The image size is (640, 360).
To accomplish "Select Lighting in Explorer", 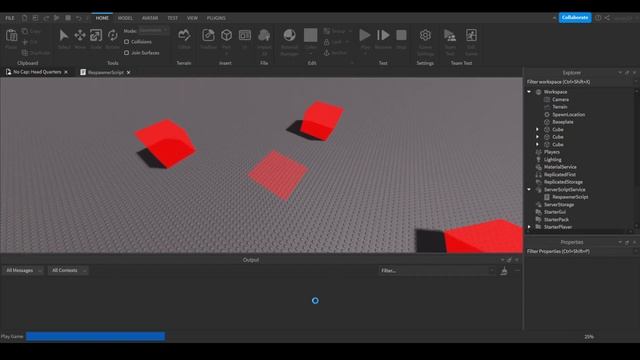I will [552, 160].
